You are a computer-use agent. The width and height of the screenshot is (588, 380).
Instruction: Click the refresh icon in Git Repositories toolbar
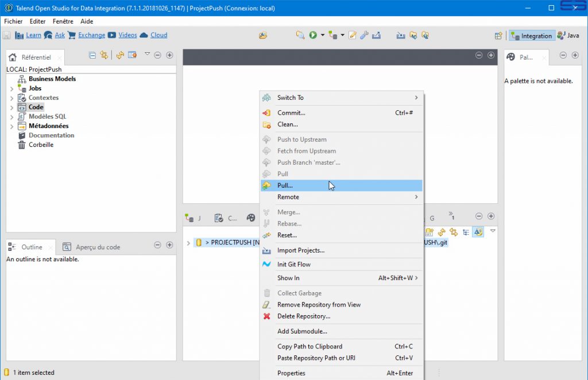[442, 232]
